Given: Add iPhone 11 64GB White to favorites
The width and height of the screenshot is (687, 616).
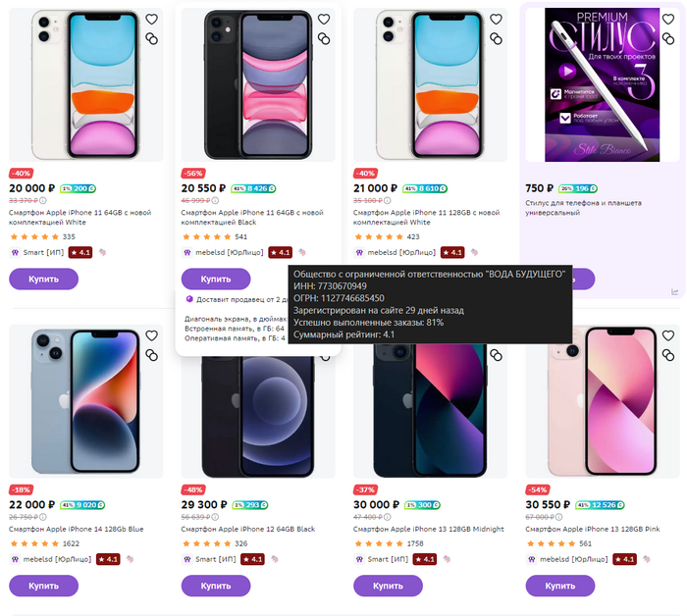Looking at the screenshot, I should (x=151, y=19).
